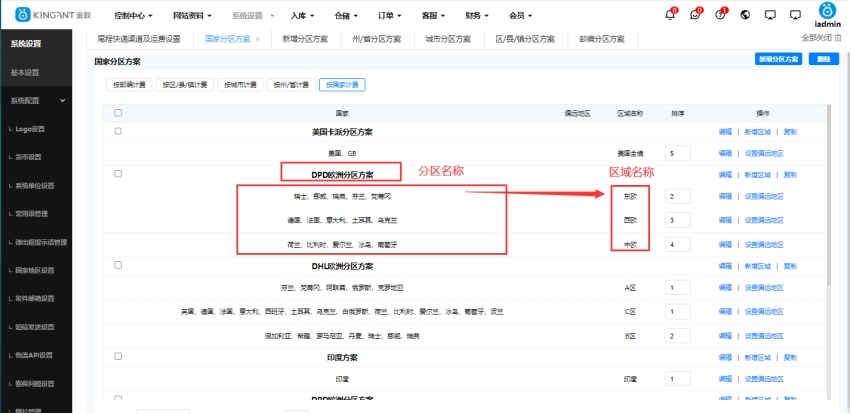Open 物流API设置 in the sidebar
Image resolution: width=851 pixels, height=414 pixels.
pos(36,355)
